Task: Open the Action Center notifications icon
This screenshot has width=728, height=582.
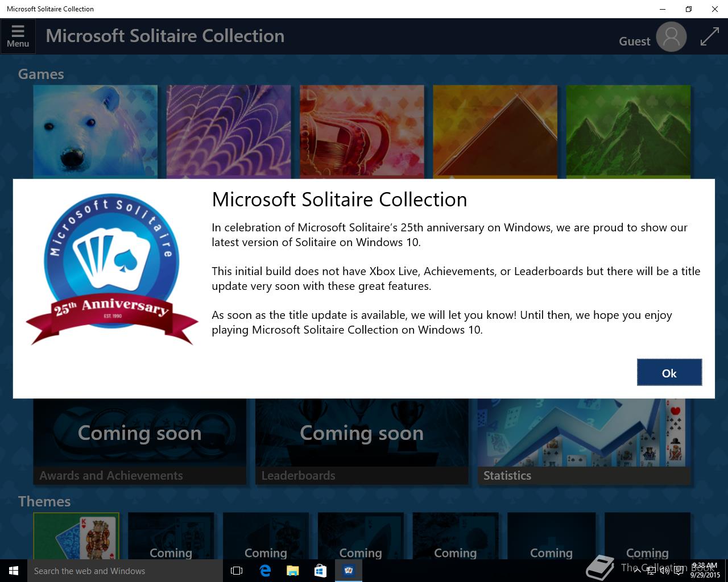Action: coord(679,571)
